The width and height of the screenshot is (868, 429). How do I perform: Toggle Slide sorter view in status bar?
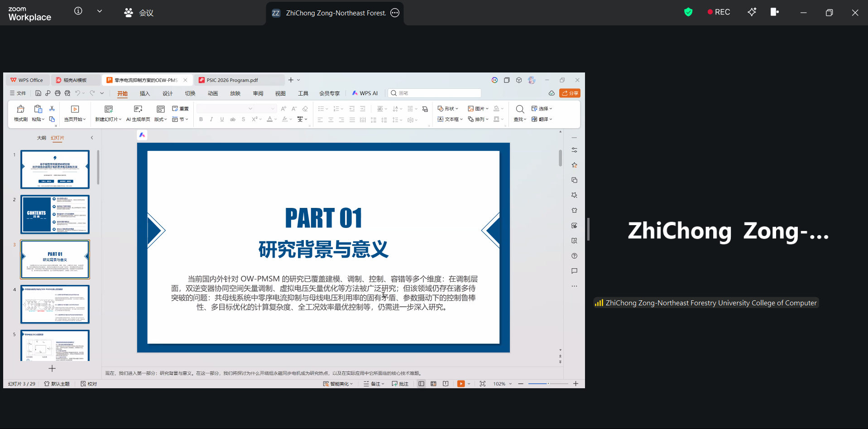point(434,384)
